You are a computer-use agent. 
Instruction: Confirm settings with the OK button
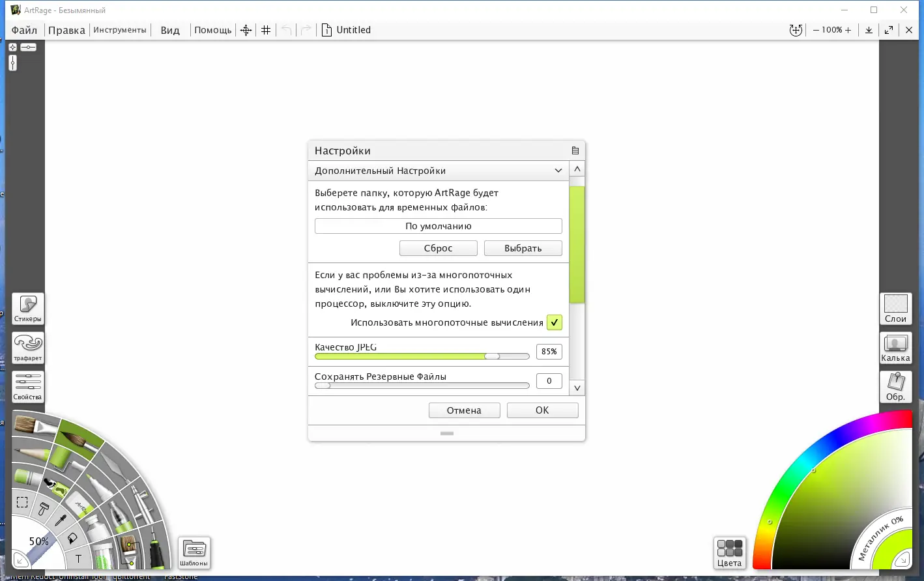[543, 410]
